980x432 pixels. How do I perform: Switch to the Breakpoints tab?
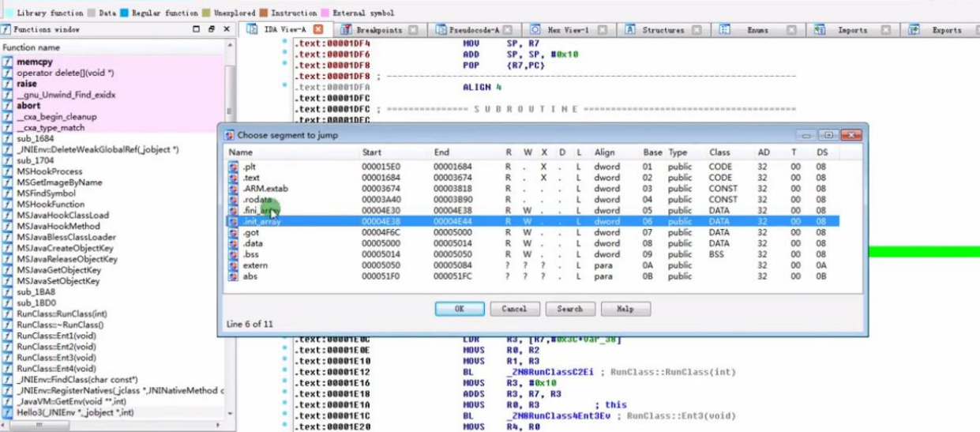coord(379,30)
